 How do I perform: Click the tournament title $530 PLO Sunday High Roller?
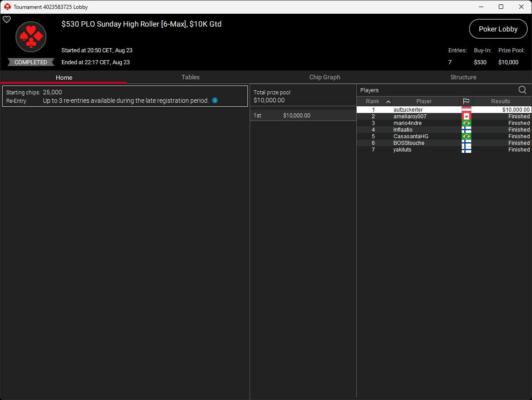click(141, 24)
